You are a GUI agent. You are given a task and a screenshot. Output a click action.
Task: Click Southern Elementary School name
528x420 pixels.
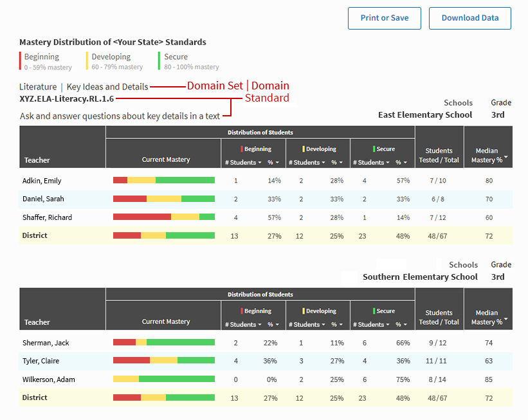[420, 277]
